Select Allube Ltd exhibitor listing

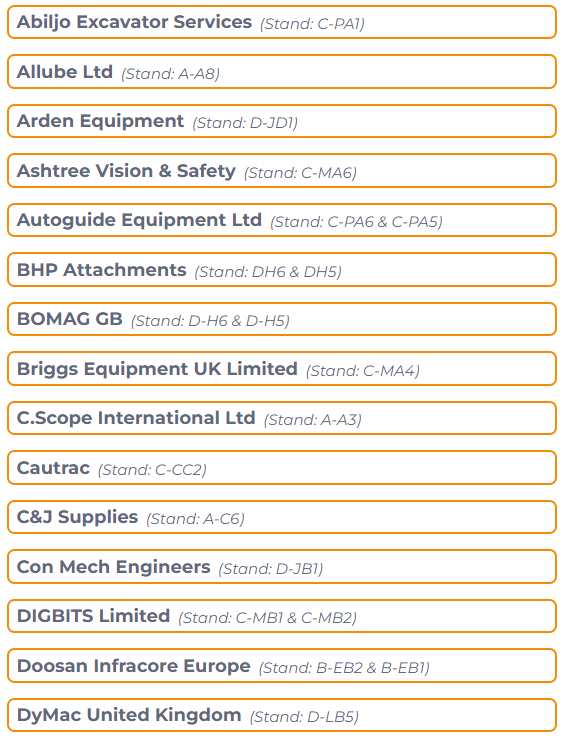pos(282,72)
